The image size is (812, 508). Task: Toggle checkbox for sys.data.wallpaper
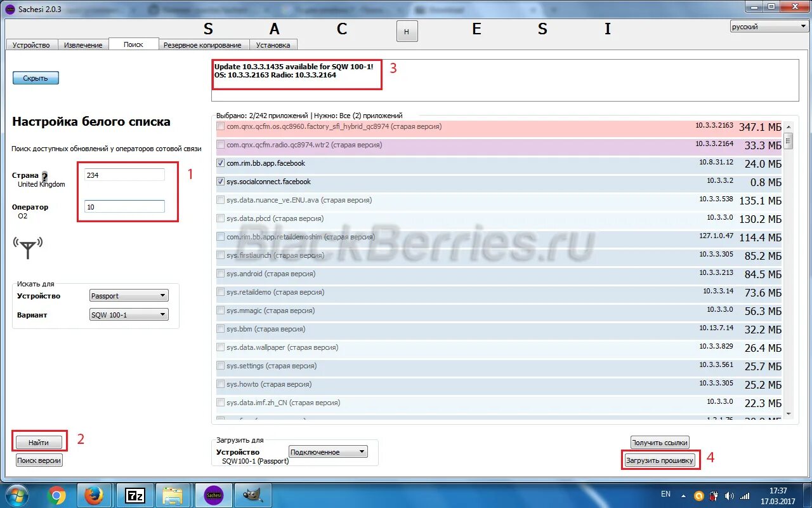pyautogui.click(x=220, y=347)
